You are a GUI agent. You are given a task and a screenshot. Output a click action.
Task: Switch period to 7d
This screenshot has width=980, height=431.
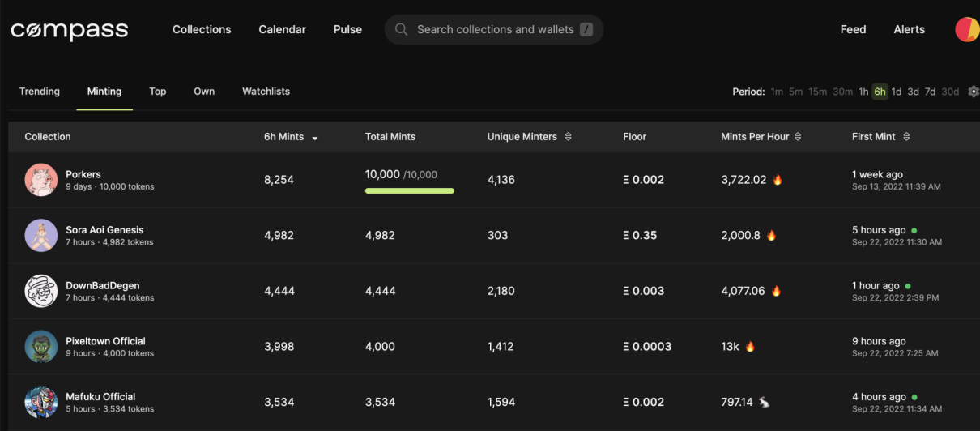coord(930,92)
